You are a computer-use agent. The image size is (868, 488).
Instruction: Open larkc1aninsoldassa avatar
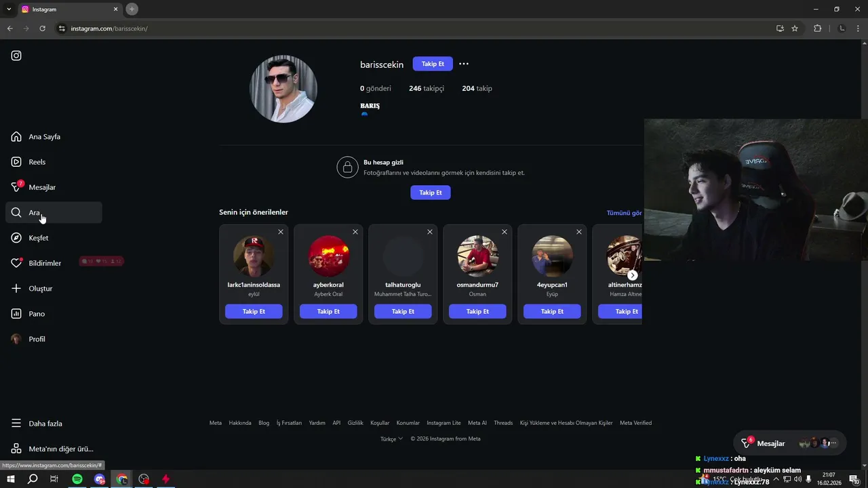[254, 256]
